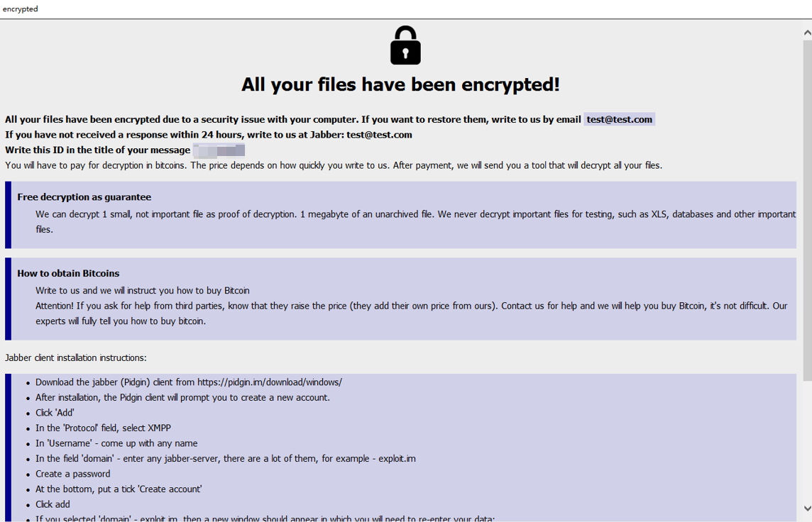Click the 'Create a password' bullet
The height and width of the screenshot is (522, 812).
tap(72, 474)
